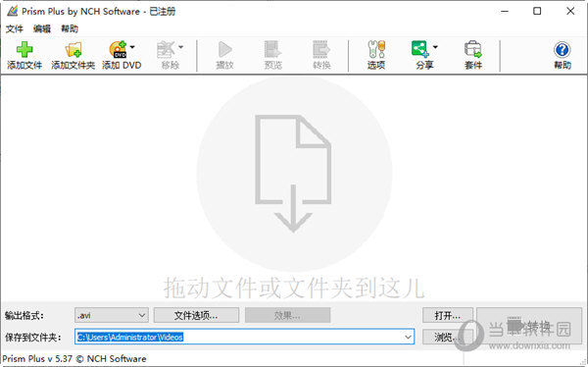
Task: Click the 转换 (Convert) toolbar icon
Action: pyautogui.click(x=321, y=49)
